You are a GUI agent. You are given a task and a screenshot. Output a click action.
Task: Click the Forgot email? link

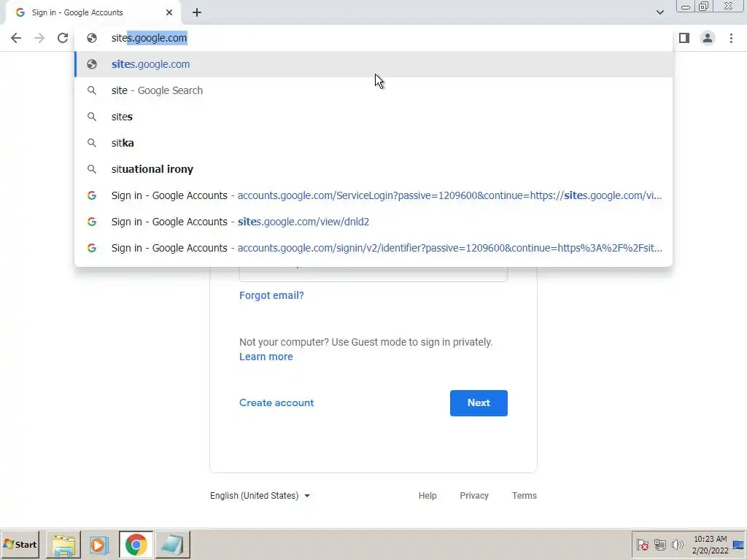tap(271, 295)
